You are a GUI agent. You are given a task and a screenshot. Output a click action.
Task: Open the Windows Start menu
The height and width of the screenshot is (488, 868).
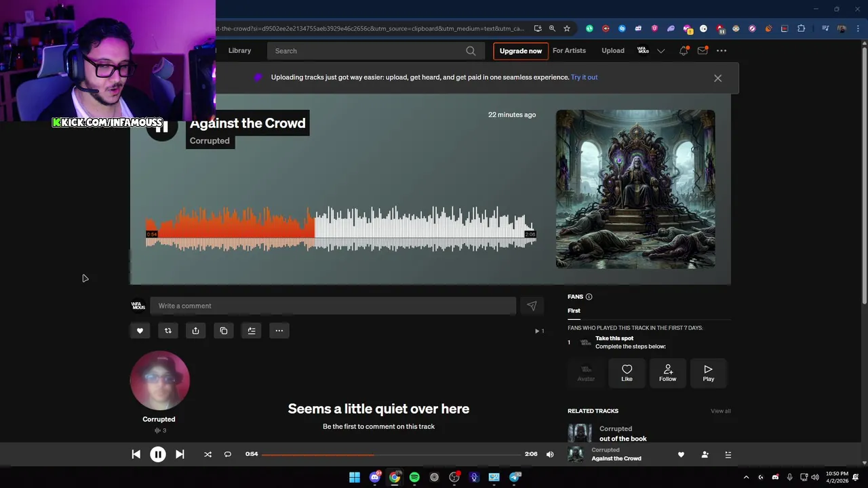point(355,477)
